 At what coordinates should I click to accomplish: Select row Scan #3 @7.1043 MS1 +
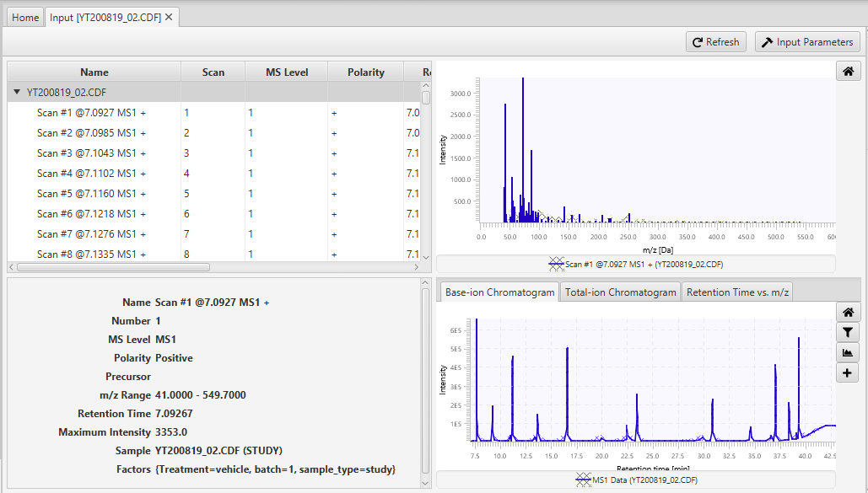click(213, 153)
